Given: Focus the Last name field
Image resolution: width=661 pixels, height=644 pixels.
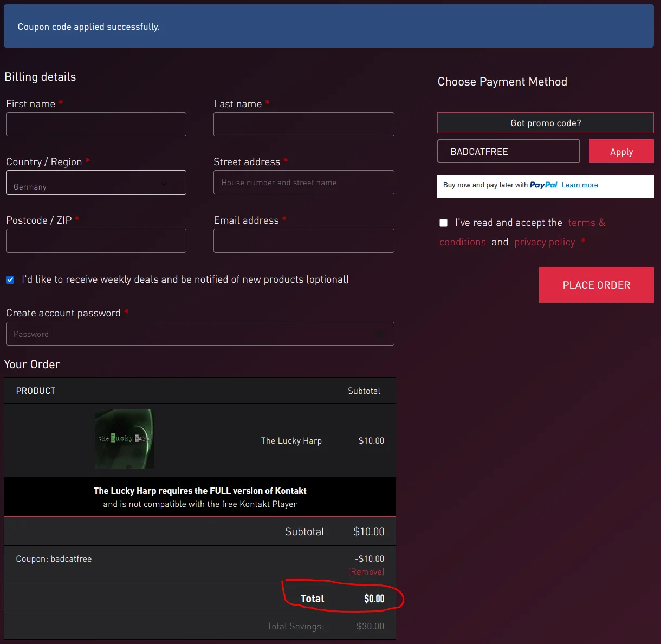Looking at the screenshot, I should coord(304,124).
